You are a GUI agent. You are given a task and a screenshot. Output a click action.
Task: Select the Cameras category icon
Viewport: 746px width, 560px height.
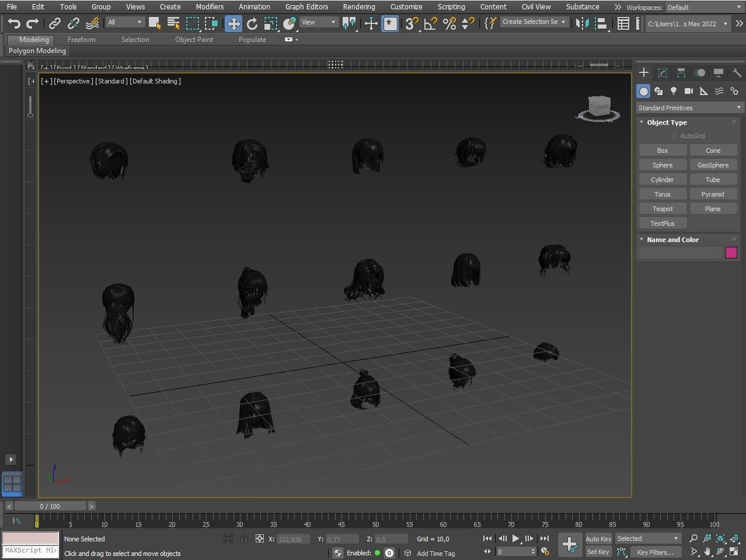689,91
